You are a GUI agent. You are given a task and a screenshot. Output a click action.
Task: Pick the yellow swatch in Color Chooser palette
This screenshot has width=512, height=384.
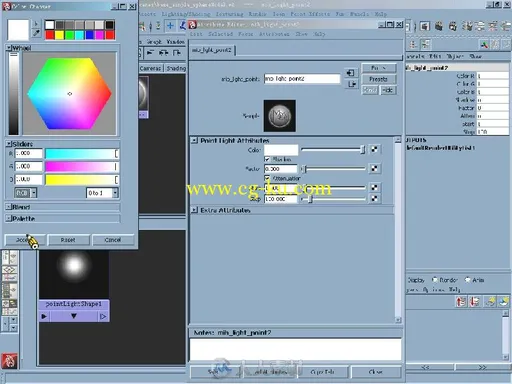tap(60, 35)
